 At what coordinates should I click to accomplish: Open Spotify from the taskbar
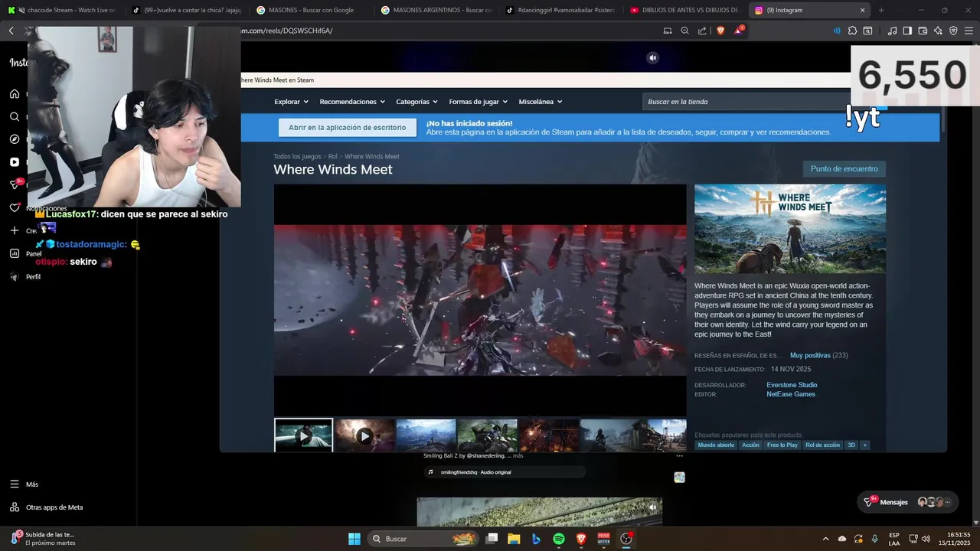(x=558, y=539)
